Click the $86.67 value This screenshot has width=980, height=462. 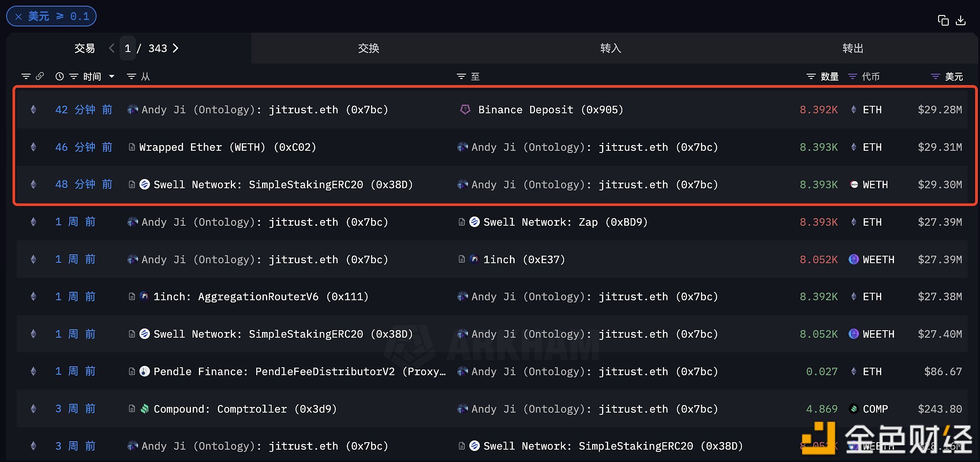(x=943, y=372)
